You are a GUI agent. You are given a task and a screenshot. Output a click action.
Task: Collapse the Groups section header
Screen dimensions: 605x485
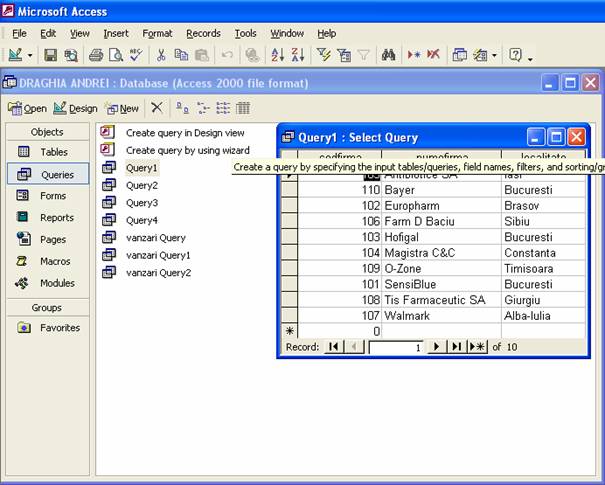tap(46, 308)
